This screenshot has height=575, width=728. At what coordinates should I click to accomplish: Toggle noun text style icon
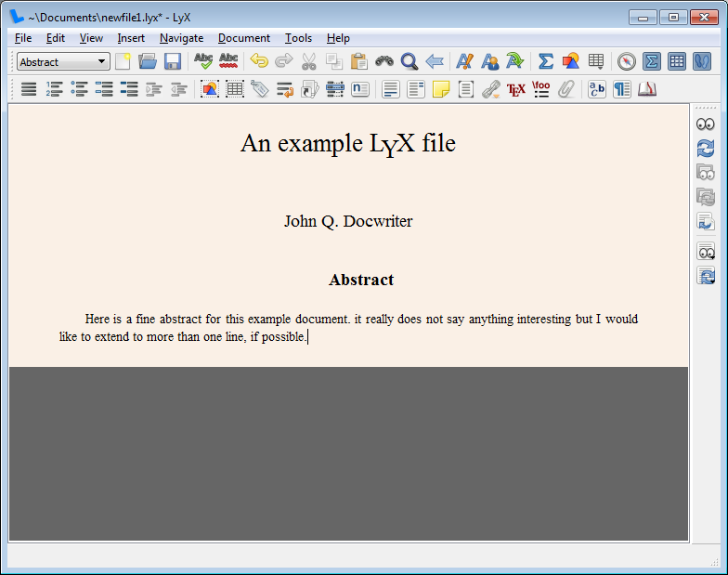pos(490,61)
